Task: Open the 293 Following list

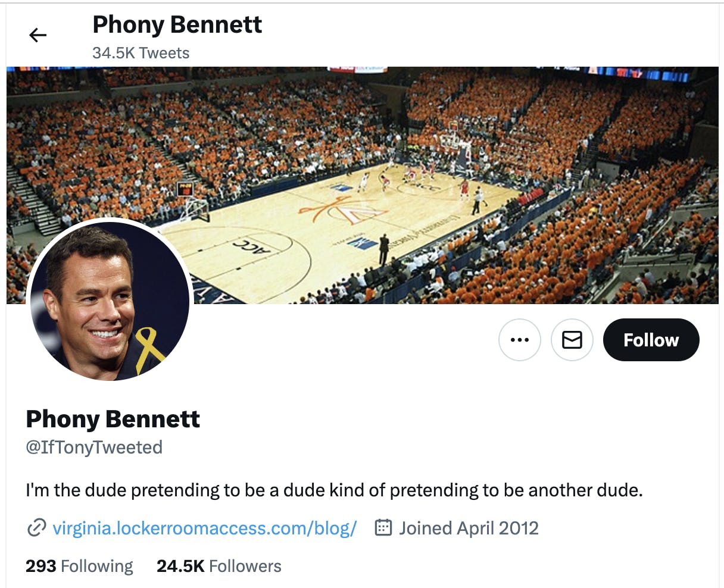Action: point(79,566)
